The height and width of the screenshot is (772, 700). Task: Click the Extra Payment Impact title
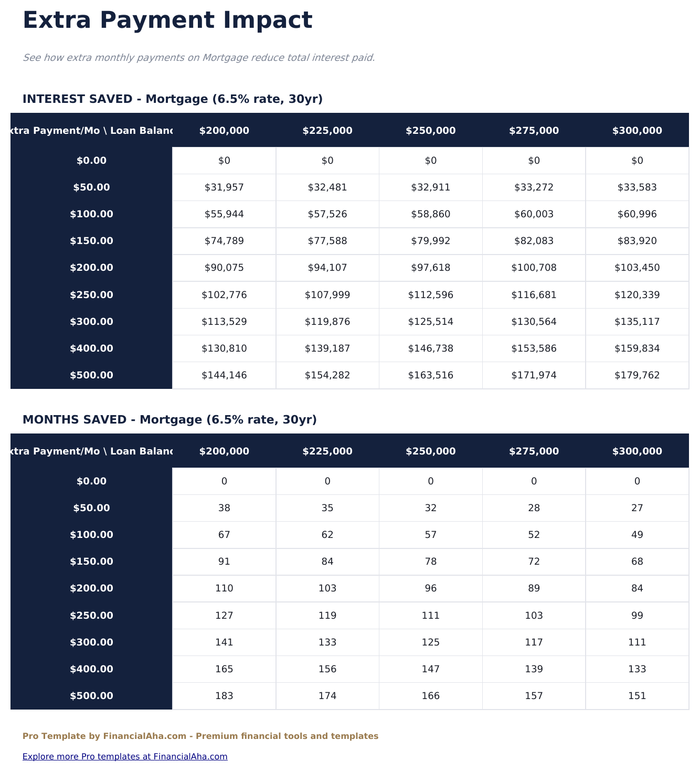[x=167, y=20]
